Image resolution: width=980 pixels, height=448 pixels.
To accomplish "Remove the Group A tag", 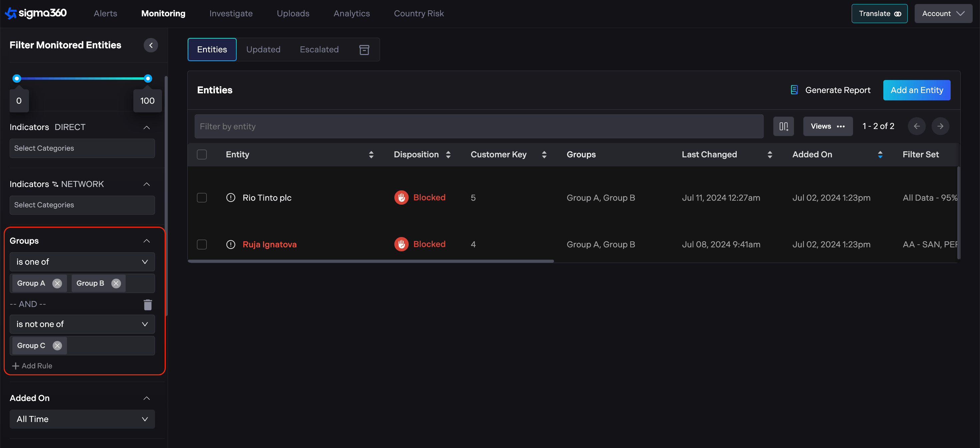I will tap(57, 283).
